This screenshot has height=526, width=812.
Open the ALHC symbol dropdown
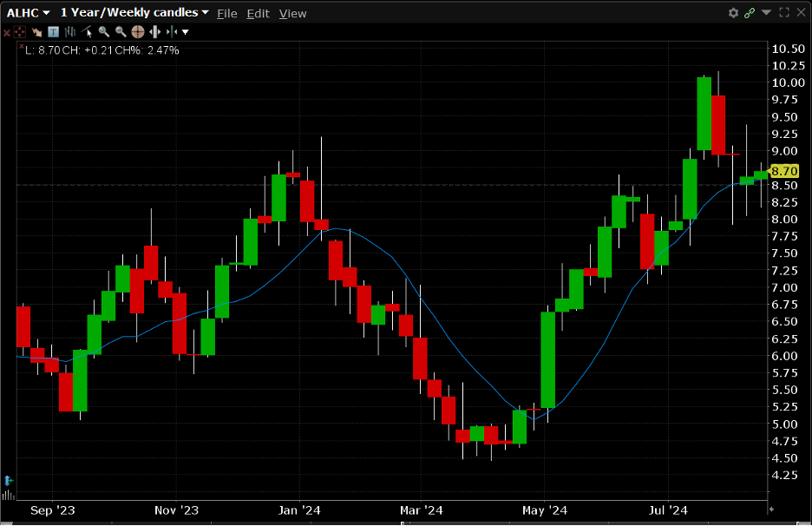point(28,13)
